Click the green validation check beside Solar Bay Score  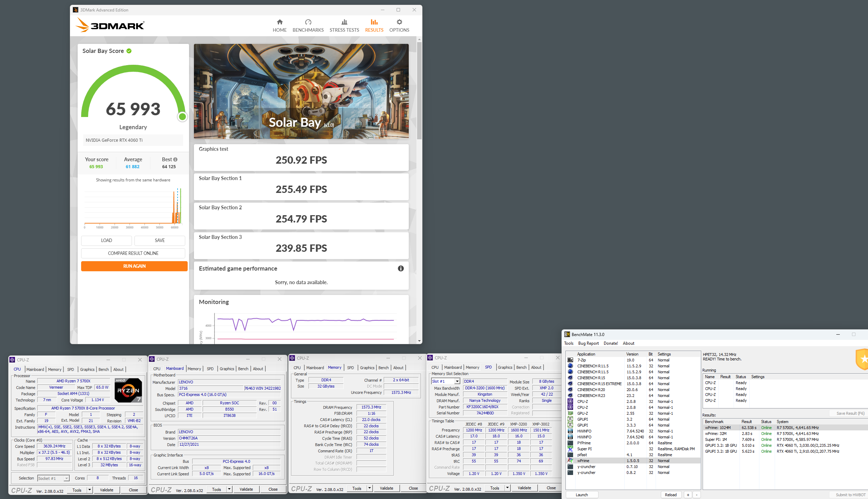[x=129, y=51]
